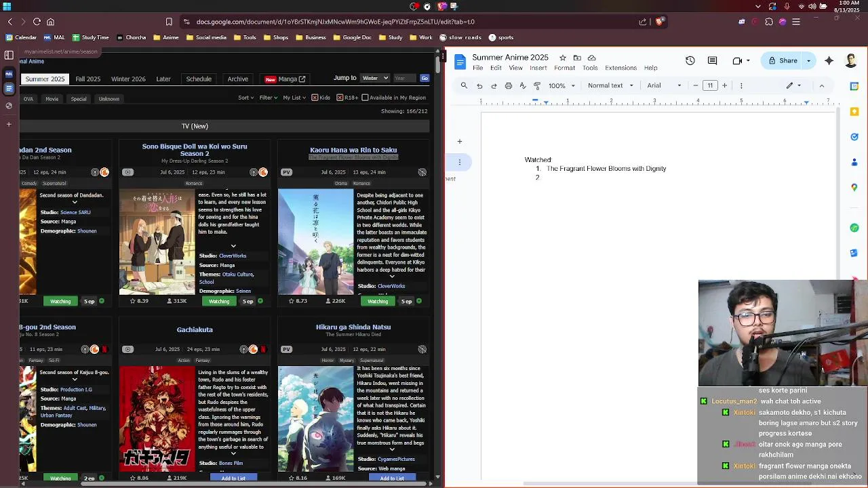868x488 pixels.
Task: Click the Share button in Docs
Action: point(782,61)
